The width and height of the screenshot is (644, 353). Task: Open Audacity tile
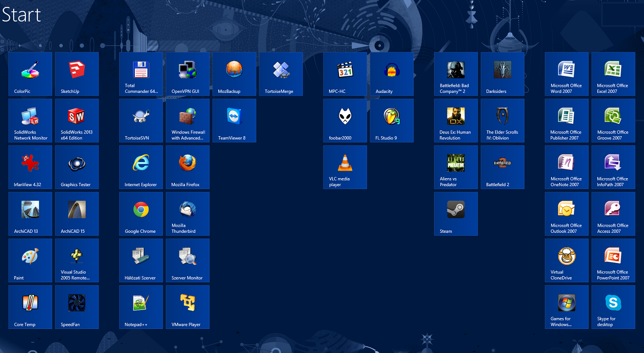tap(392, 74)
